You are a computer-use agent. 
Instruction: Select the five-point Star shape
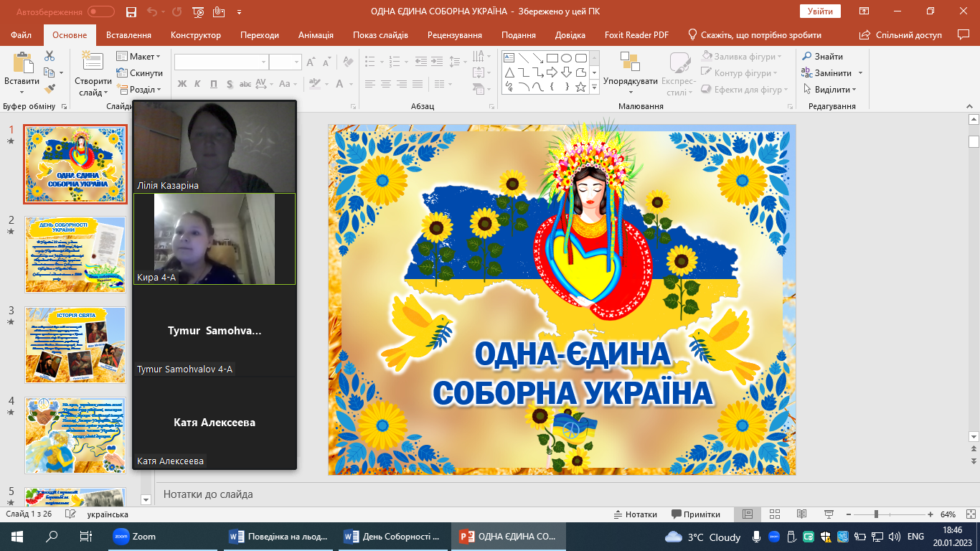pos(580,87)
